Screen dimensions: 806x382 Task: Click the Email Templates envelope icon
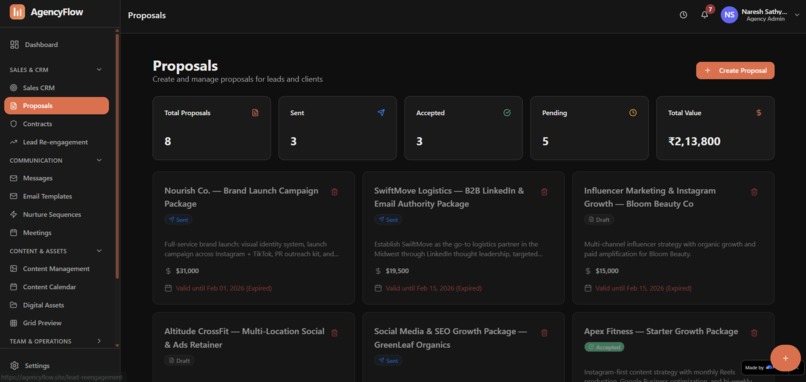click(x=13, y=196)
